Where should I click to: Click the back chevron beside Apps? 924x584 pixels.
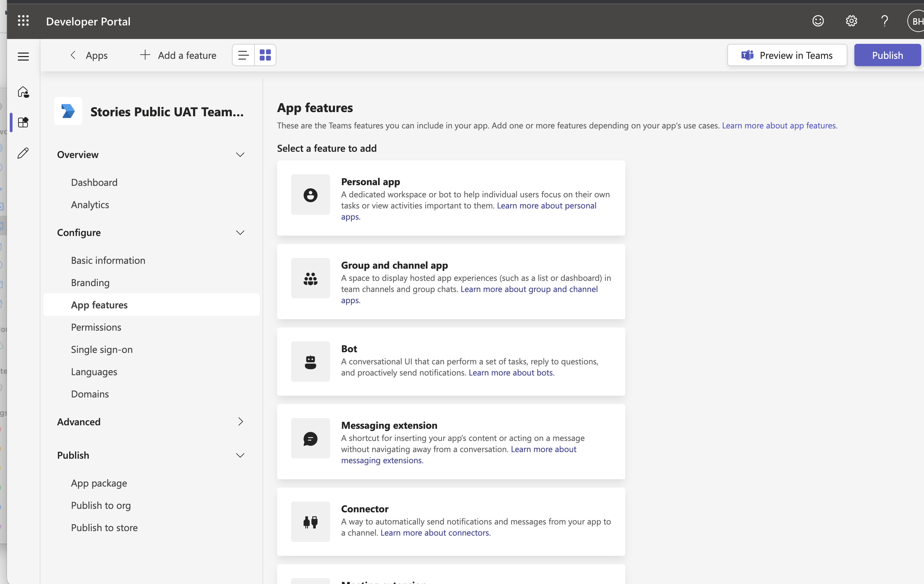[x=73, y=55]
